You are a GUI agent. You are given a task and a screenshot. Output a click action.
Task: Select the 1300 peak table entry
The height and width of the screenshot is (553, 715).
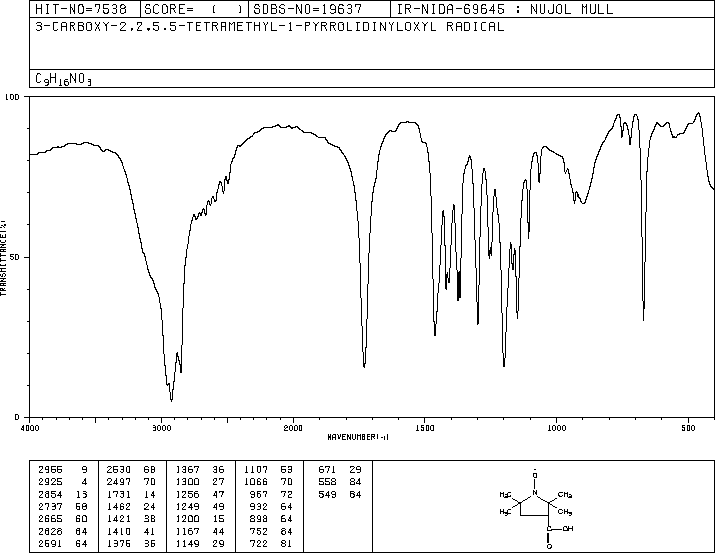(200, 481)
